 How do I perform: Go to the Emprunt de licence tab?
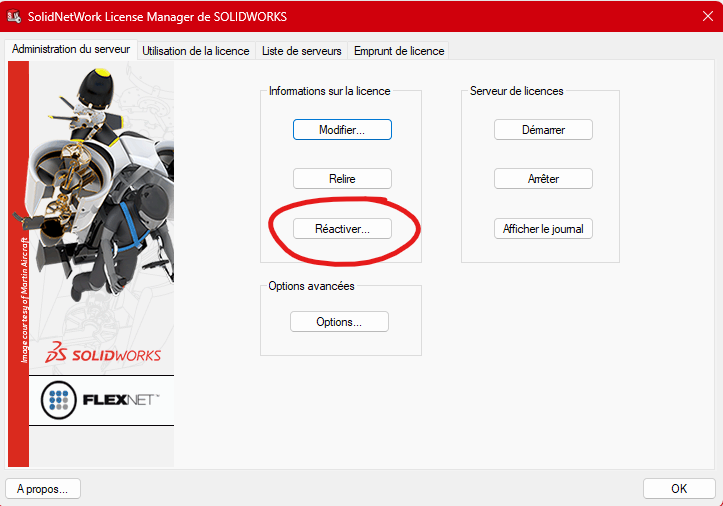(399, 51)
